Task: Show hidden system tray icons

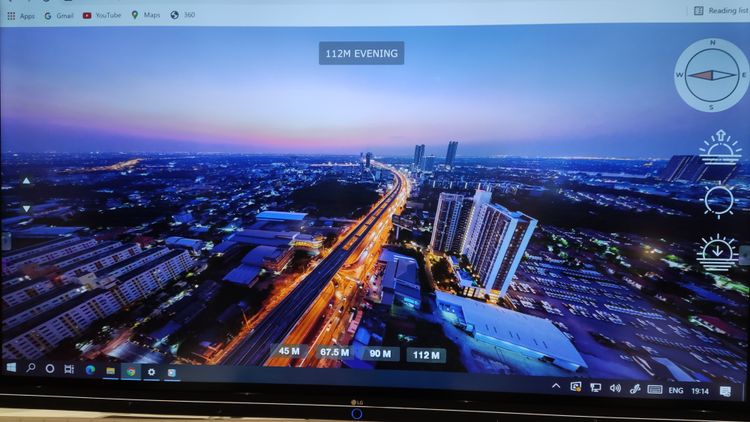Action: pos(556,386)
